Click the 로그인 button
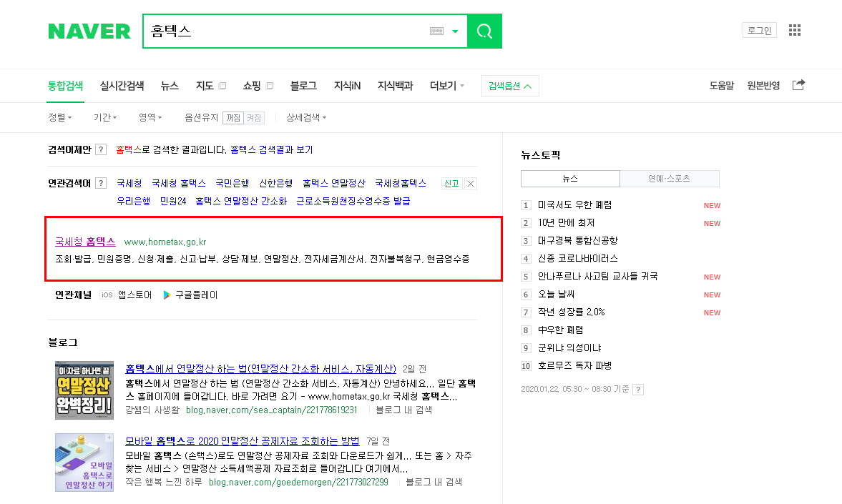Screen dimensions: 842x504 tap(759, 30)
